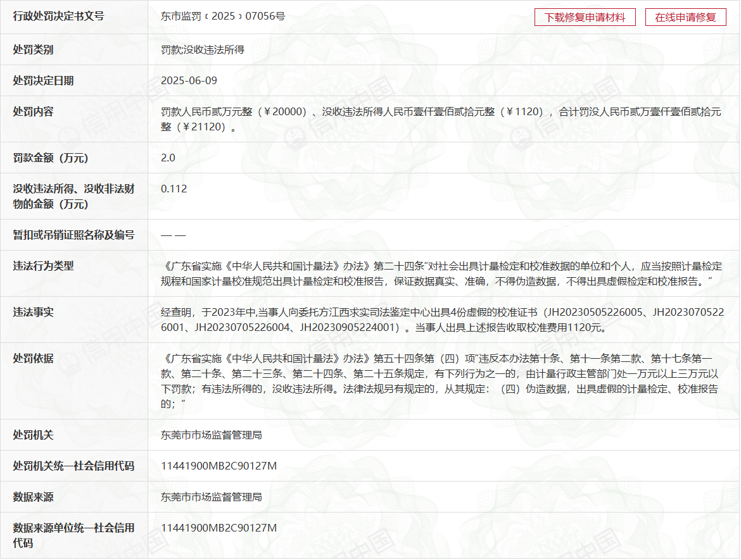
Task: Click the 处罚决定日期 row label
Action: coord(43,81)
